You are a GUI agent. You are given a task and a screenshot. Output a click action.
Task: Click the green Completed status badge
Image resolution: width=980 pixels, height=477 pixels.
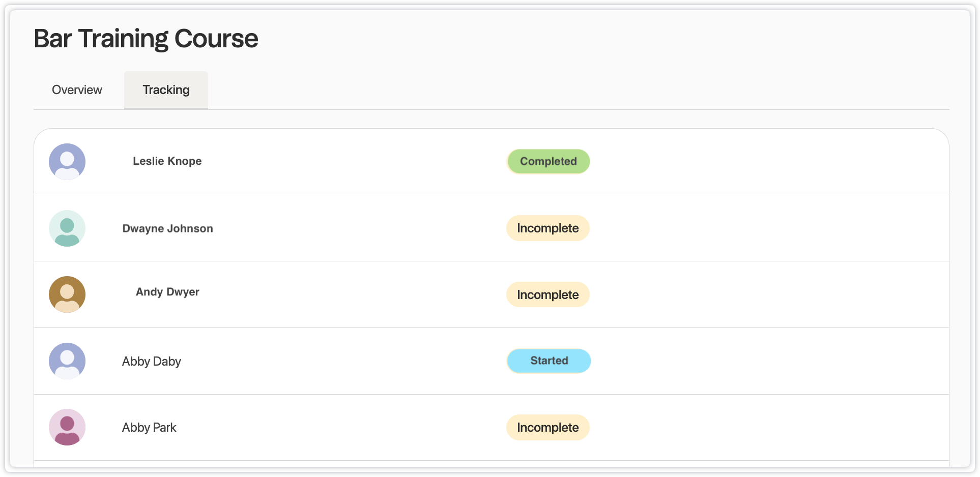point(548,161)
